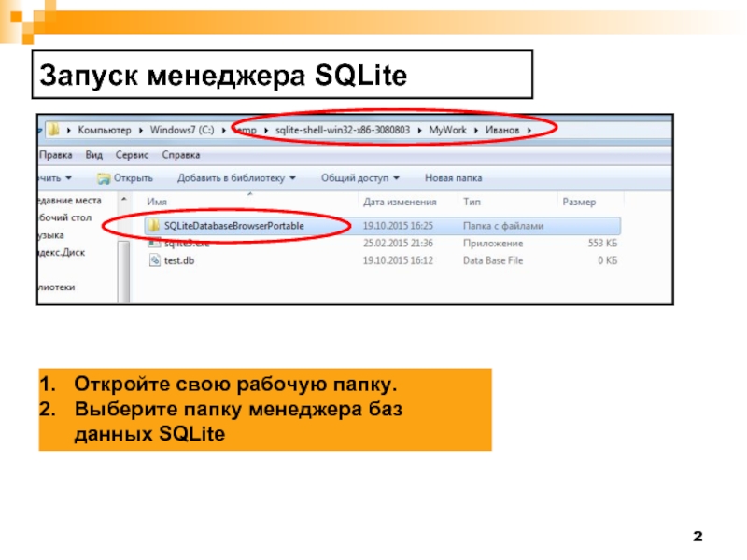
Task: Sort by Размер column header
Action: [x=579, y=202]
